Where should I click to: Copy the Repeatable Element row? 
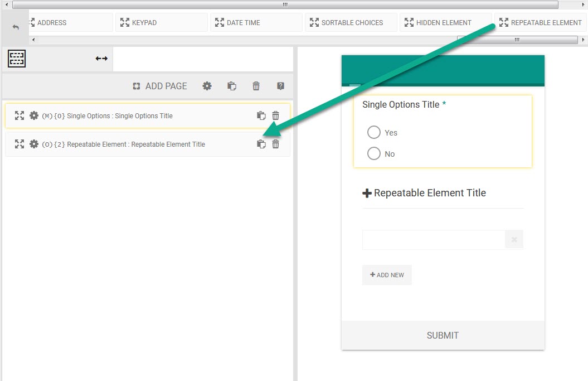pos(261,144)
